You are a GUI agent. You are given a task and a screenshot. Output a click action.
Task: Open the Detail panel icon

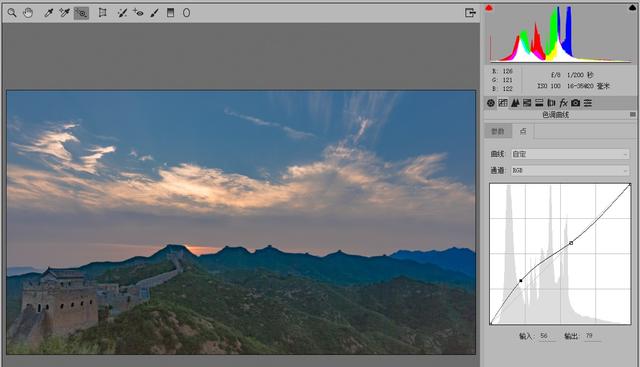pos(515,103)
